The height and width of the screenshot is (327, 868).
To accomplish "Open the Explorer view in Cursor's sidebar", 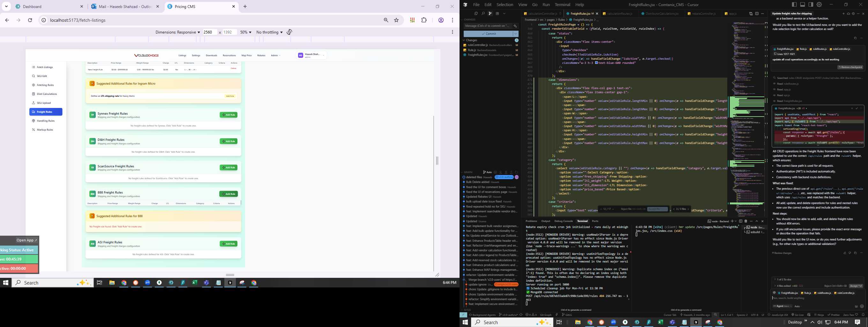I will pos(476,14).
